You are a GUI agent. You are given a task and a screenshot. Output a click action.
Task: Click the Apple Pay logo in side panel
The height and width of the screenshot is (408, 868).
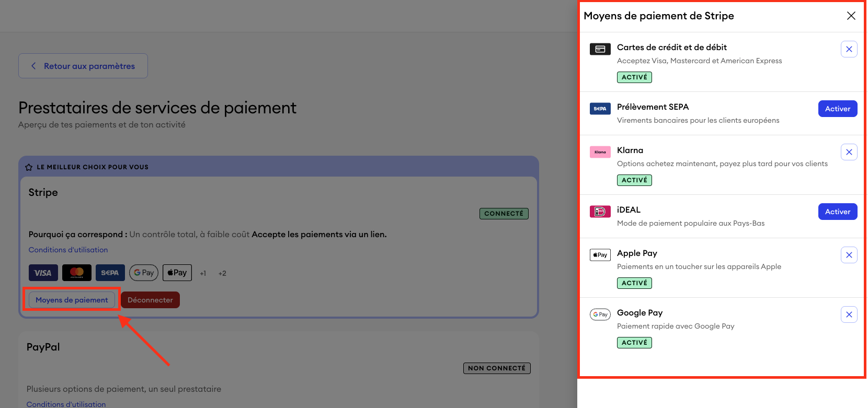pos(600,255)
